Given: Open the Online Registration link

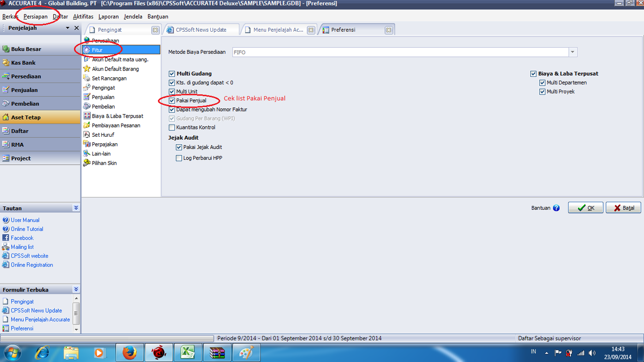Looking at the screenshot, I should [32, 265].
